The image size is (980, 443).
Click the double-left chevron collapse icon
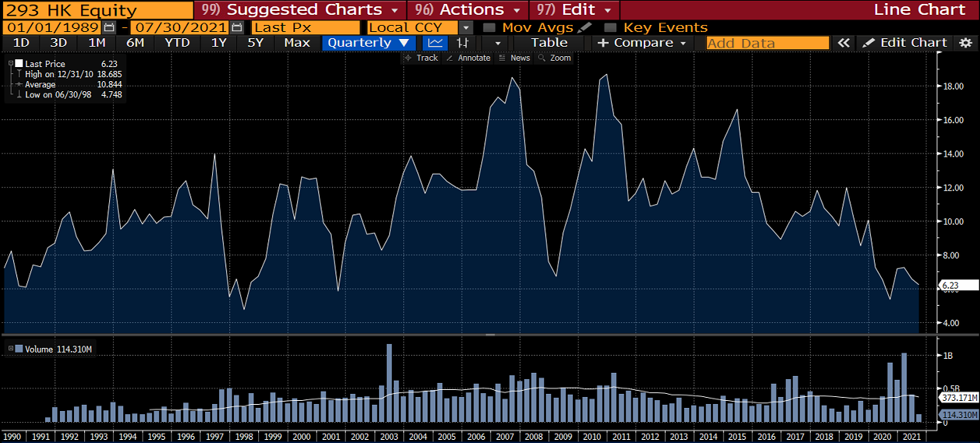843,43
